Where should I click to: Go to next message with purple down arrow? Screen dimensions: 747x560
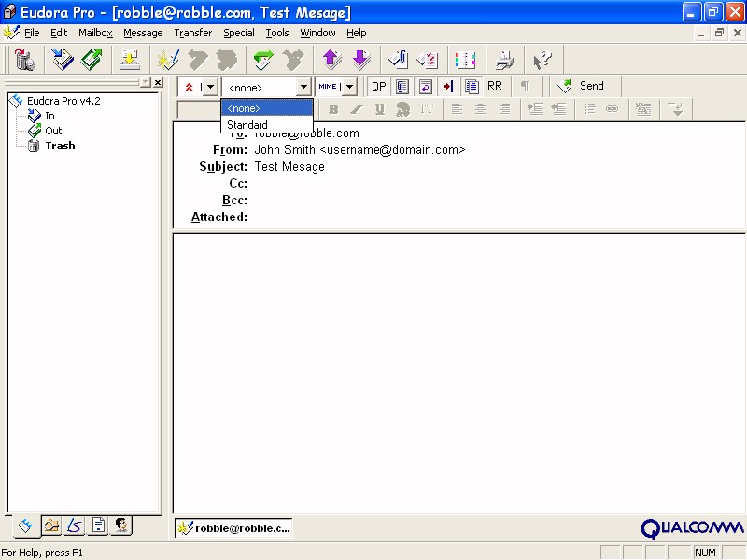[361, 60]
